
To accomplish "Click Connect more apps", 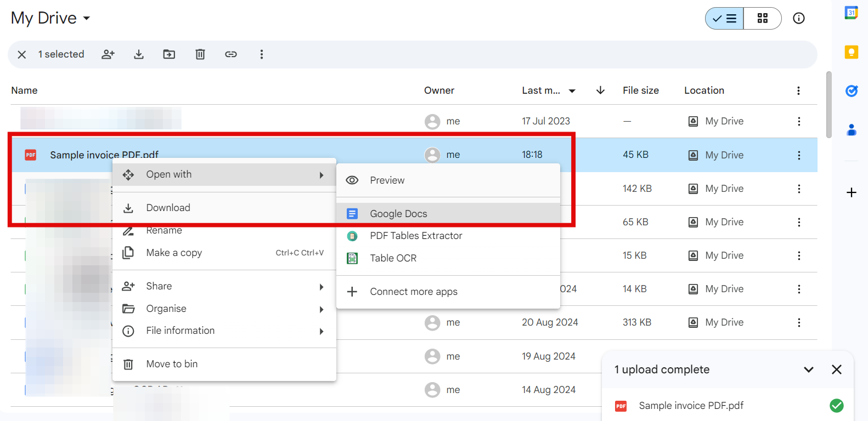I will (x=448, y=292).
